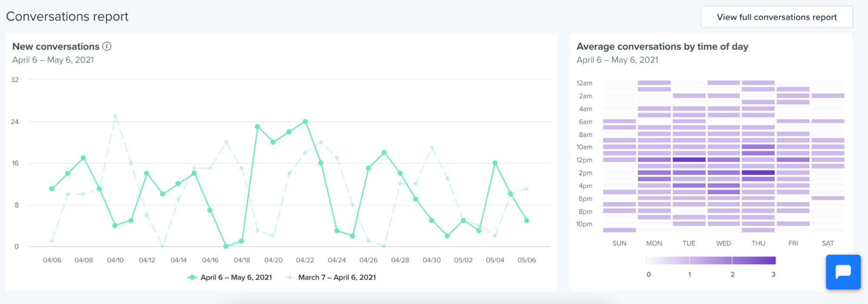The height and width of the screenshot is (304, 868).
Task: Click the date range subtitle under New conversations
Action: [53, 60]
